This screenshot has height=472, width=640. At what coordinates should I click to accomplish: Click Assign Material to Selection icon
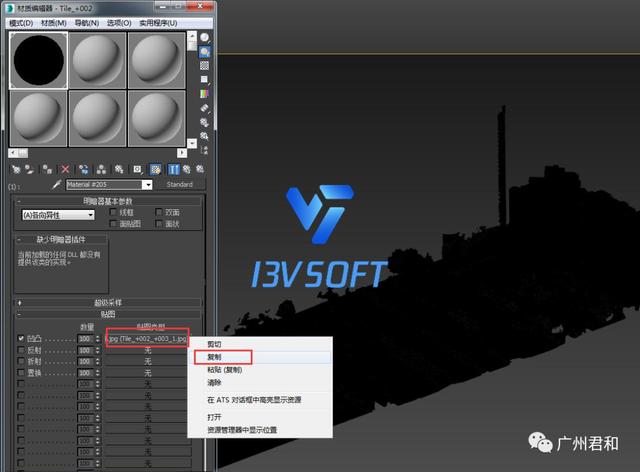pos(47,169)
